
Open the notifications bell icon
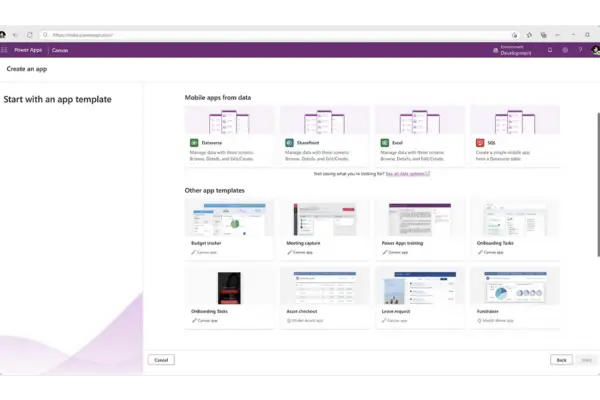(x=550, y=50)
